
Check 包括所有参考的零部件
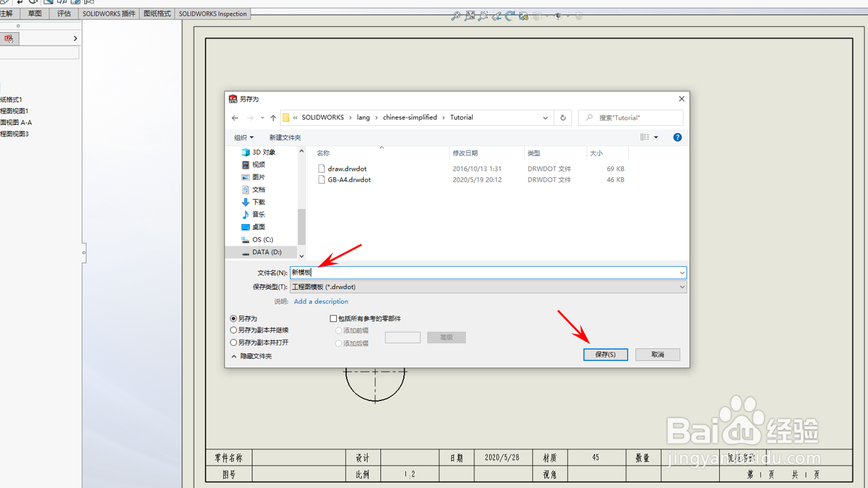(x=333, y=319)
